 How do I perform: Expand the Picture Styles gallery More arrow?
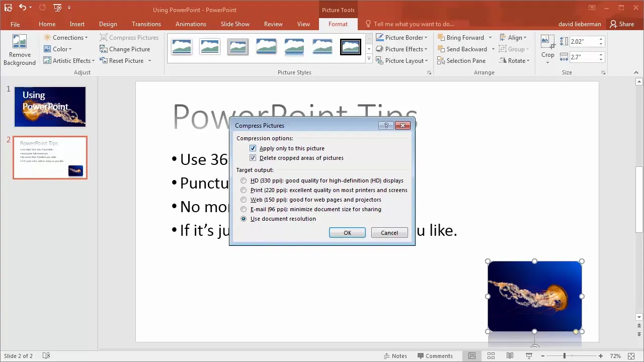[x=369, y=59]
